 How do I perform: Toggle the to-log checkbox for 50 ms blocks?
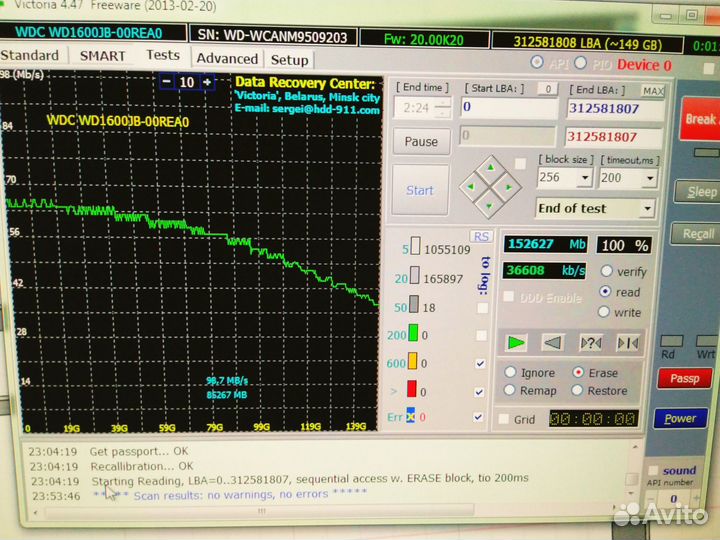click(x=482, y=308)
